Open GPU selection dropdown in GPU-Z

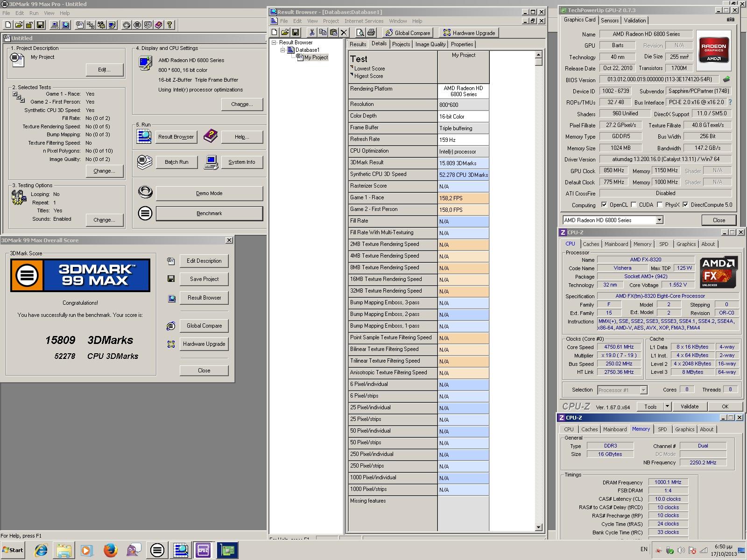tap(659, 220)
